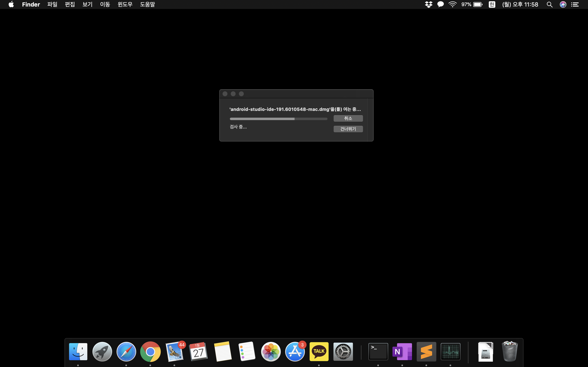The width and height of the screenshot is (588, 367).
Task: Open Terminal from the Dock
Action: tap(378, 352)
